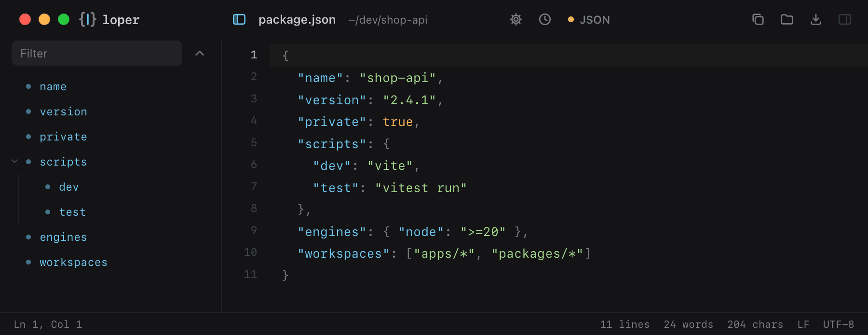The width and height of the screenshot is (868, 335).
Task: Click the package.json file title
Action: point(297,20)
